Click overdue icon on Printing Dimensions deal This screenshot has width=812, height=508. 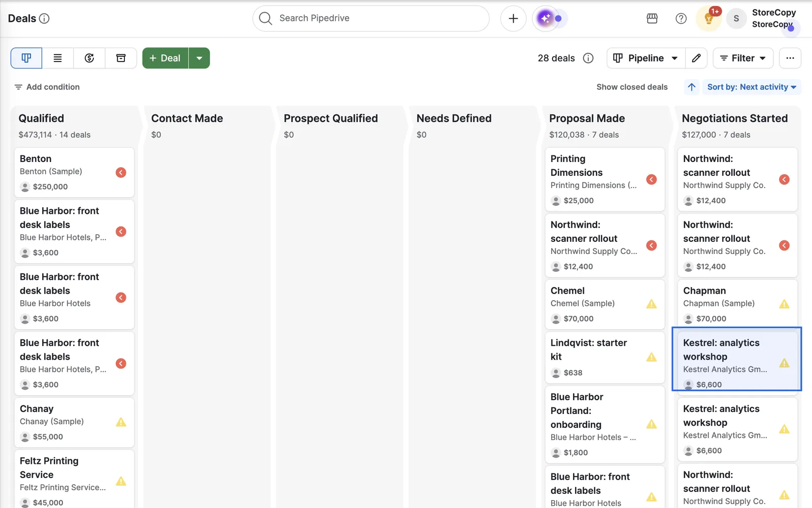click(652, 179)
